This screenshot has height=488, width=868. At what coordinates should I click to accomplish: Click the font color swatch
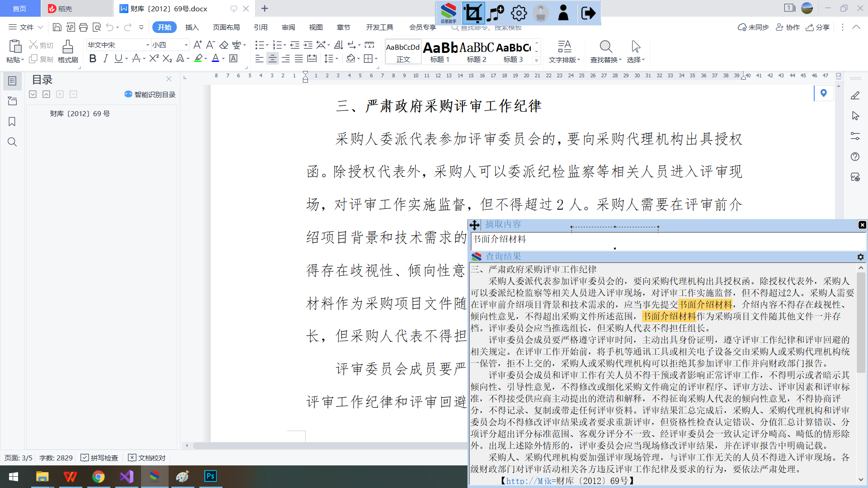(x=216, y=58)
